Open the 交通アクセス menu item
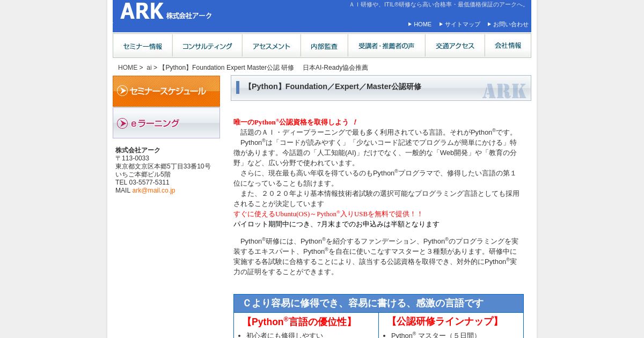 coord(455,46)
